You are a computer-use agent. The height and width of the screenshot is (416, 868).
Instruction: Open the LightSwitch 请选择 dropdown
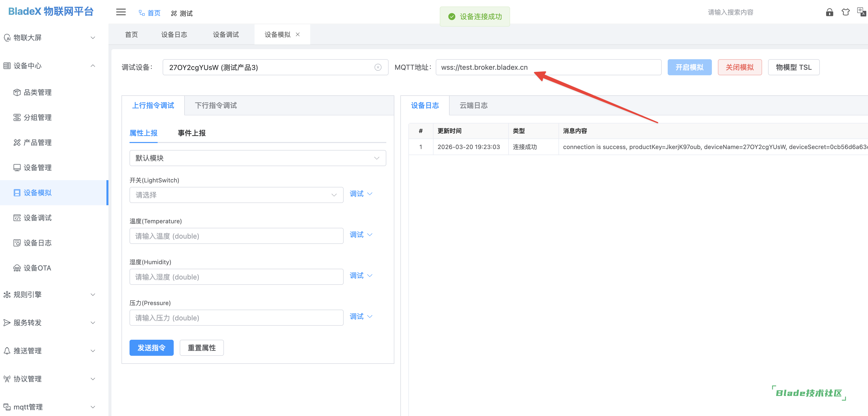pos(236,195)
